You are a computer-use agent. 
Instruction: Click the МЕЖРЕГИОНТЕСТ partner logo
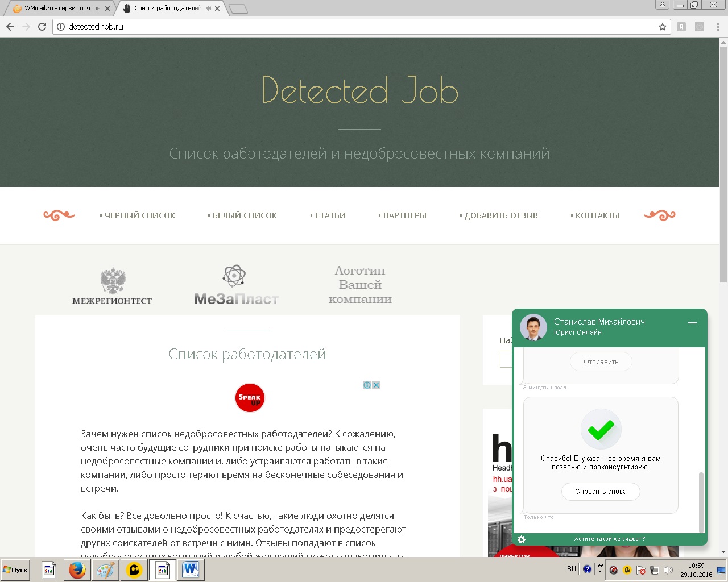click(x=112, y=286)
